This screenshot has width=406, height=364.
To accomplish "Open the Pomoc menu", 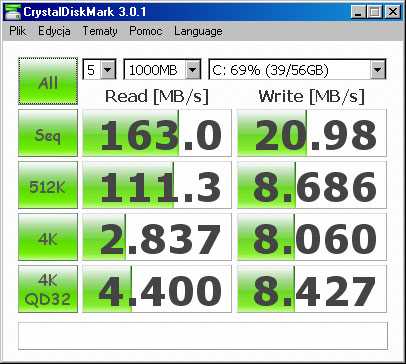I will [146, 31].
